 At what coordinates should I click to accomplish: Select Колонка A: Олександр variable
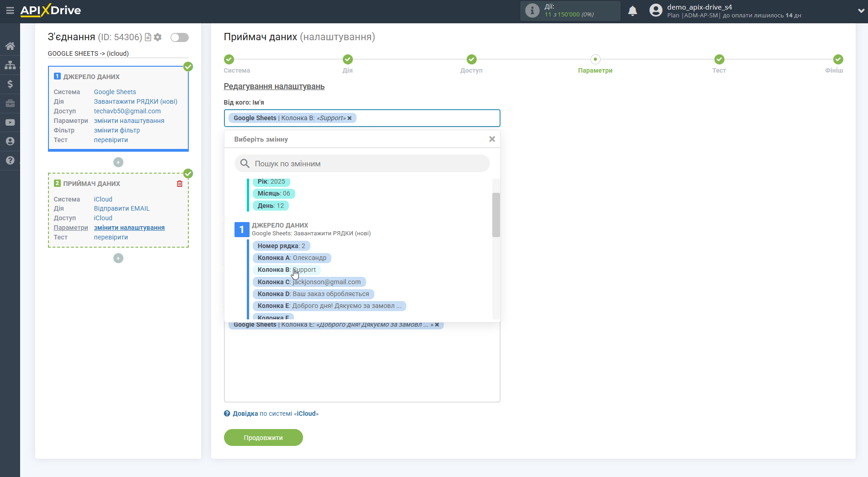[292, 258]
